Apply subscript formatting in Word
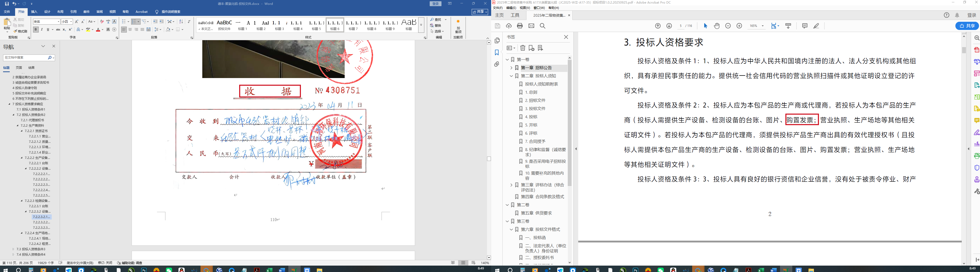980x272 pixels. pos(64,30)
